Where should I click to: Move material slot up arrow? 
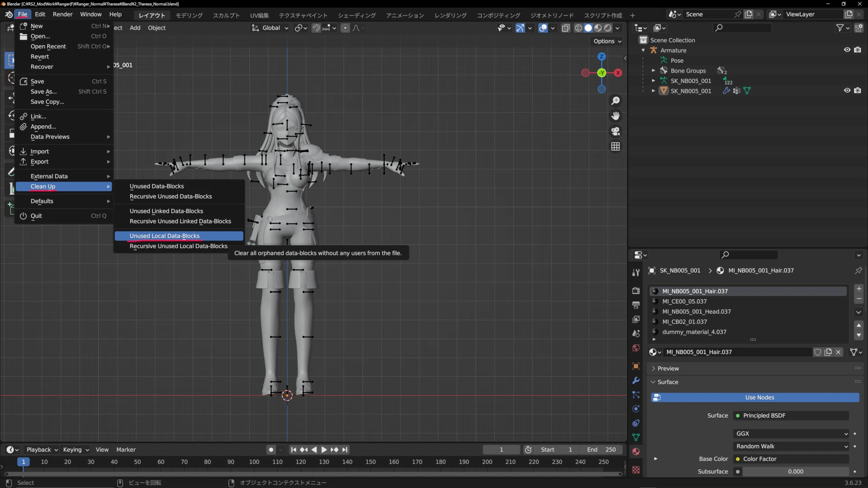pos(859,325)
